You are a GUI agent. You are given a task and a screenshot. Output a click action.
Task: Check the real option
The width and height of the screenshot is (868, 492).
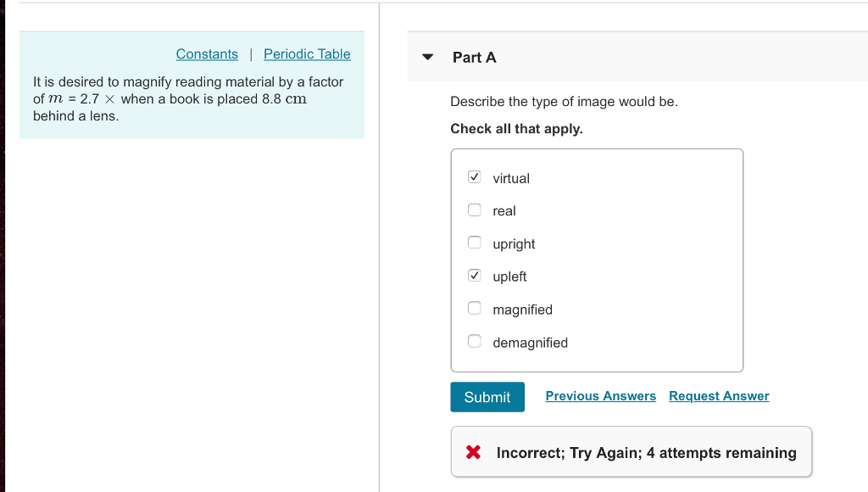(x=475, y=210)
